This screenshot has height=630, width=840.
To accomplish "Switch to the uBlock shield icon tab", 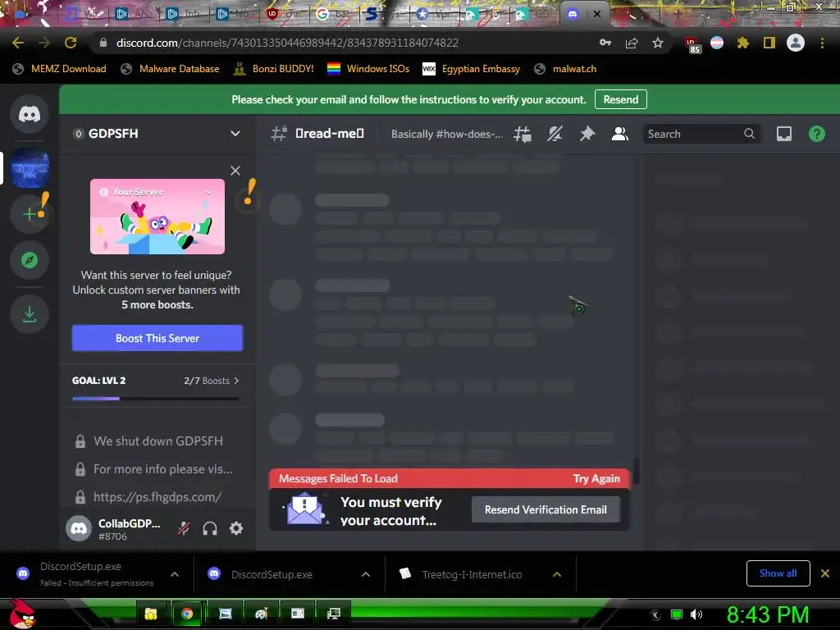I will [283, 14].
